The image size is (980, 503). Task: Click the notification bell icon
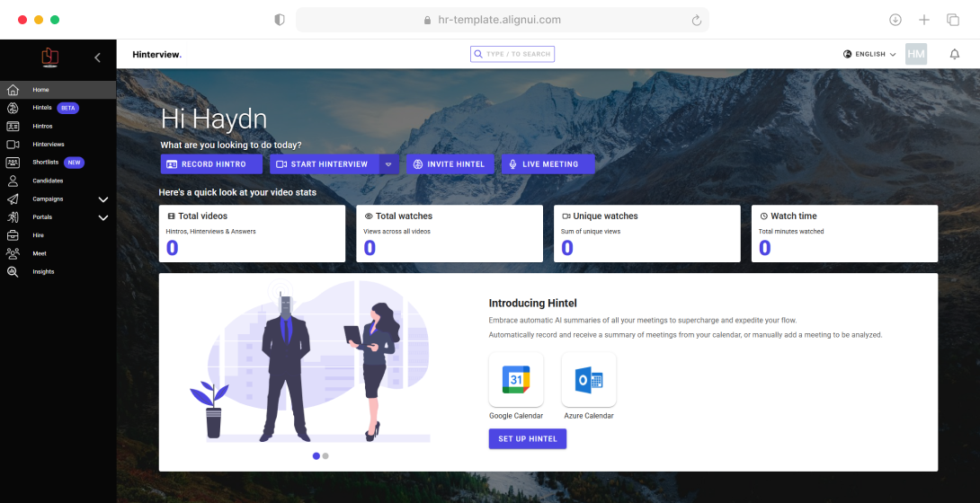tap(955, 54)
